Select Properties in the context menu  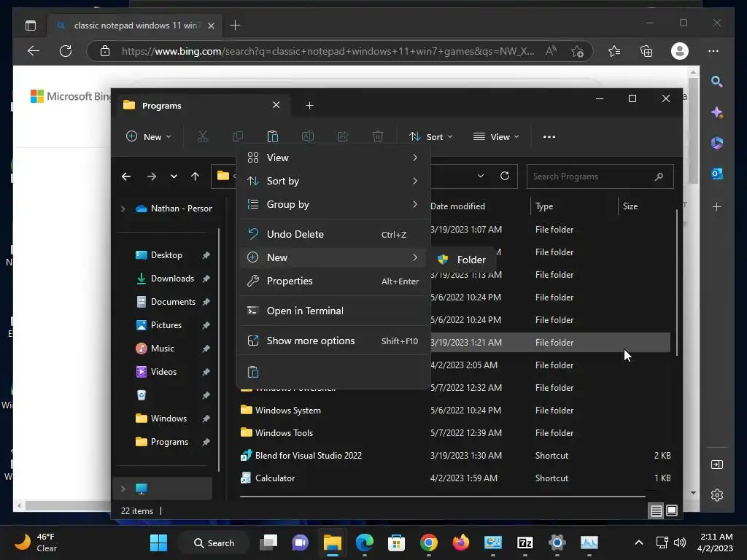333,281
